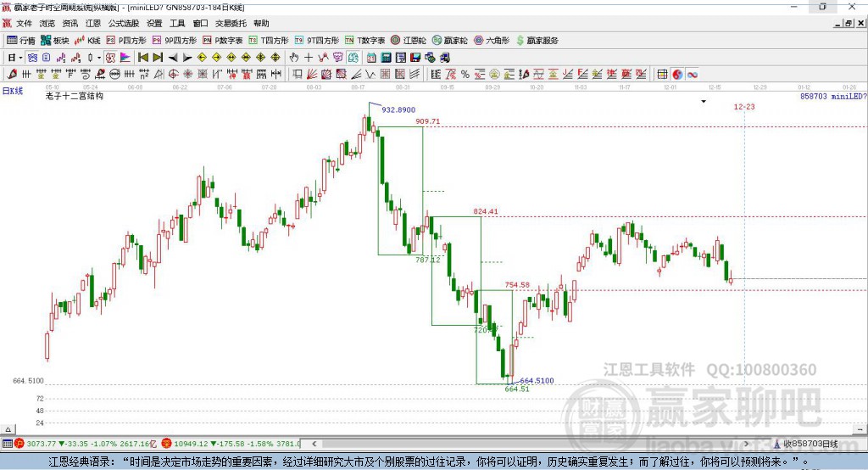Viewport: 868px width, 470px height.
Task: Select the zigzag wave line tool
Action: 370,75
